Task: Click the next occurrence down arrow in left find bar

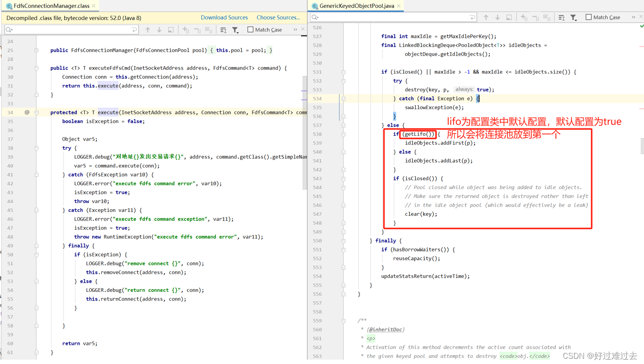Action: [159, 29]
